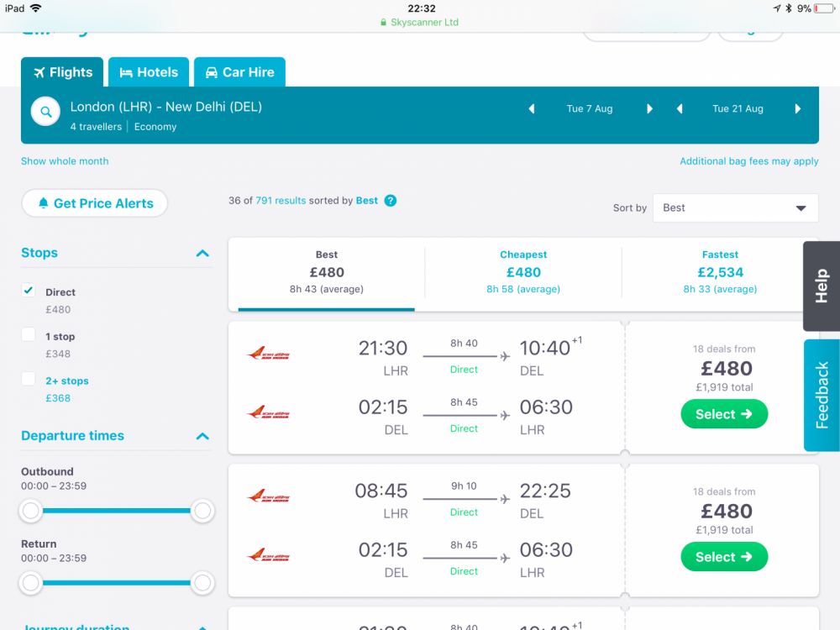This screenshot has width=840, height=630.
Task: Click the 791 results link
Action: 281,201
